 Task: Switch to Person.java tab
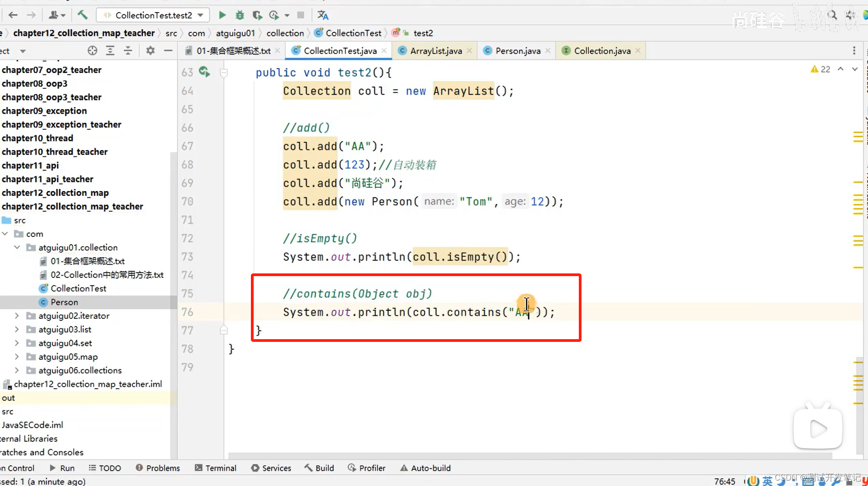(518, 50)
